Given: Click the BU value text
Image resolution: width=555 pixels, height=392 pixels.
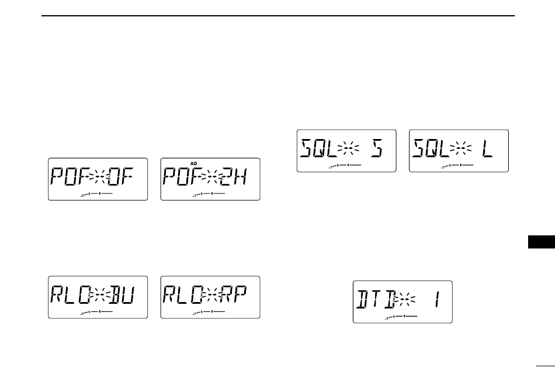Looking at the screenshot, I should tap(122, 294).
